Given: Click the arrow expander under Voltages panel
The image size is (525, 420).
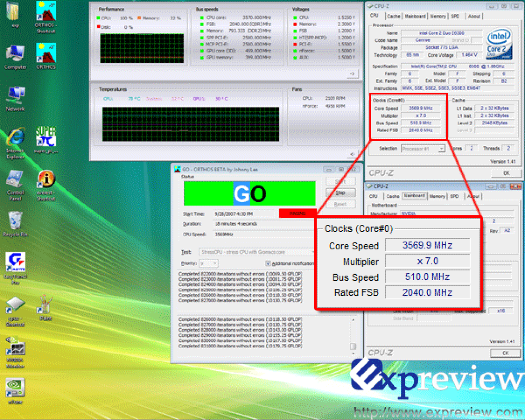Looking at the screenshot, I should pyautogui.click(x=352, y=74).
